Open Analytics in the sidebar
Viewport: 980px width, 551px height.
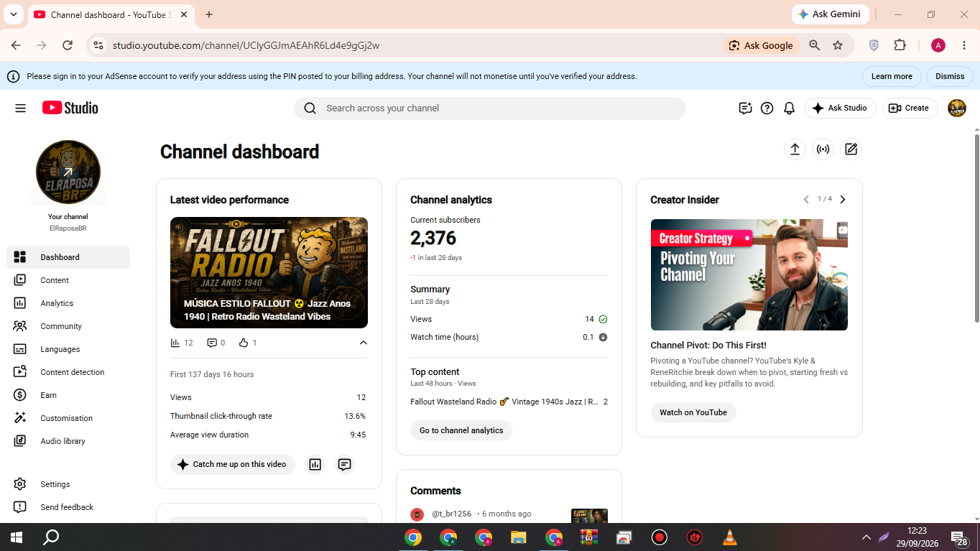point(68,303)
